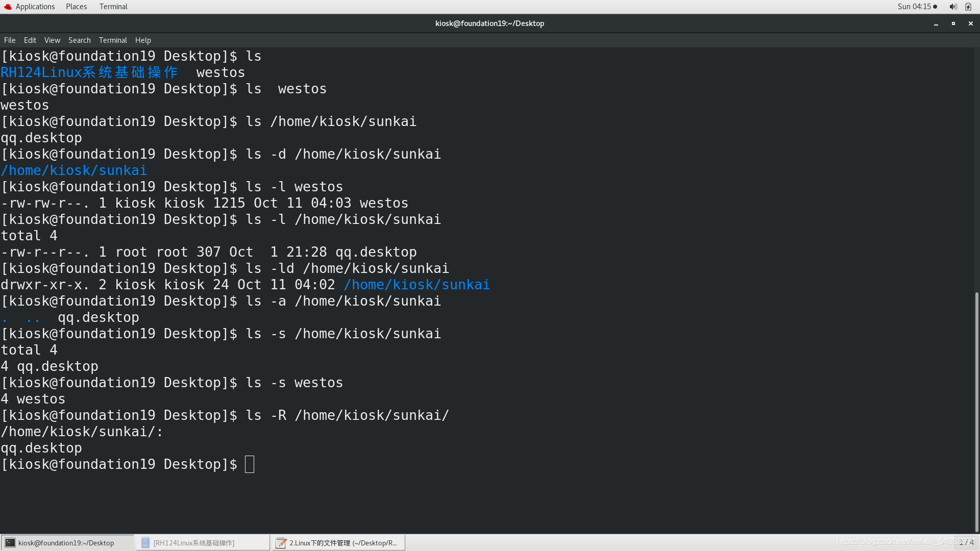Open the Terminal menu in the menubar
Viewport: 980px width, 551px height.
tap(113, 40)
